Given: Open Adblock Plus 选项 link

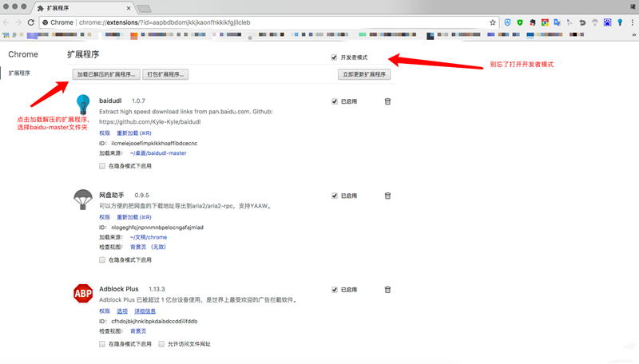Looking at the screenshot, I should (122, 311).
